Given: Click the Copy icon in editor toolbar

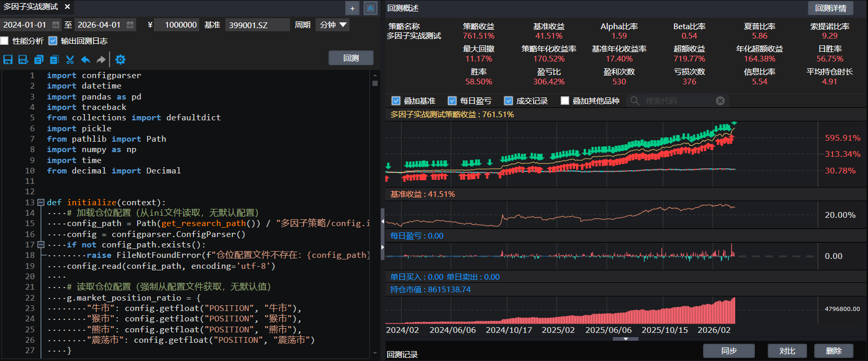Looking at the screenshot, I should [x=39, y=59].
